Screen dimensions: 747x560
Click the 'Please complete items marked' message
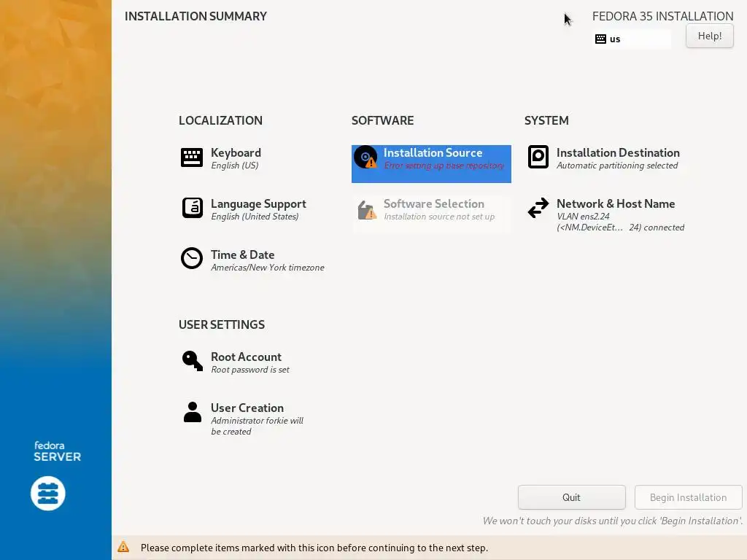pos(314,548)
